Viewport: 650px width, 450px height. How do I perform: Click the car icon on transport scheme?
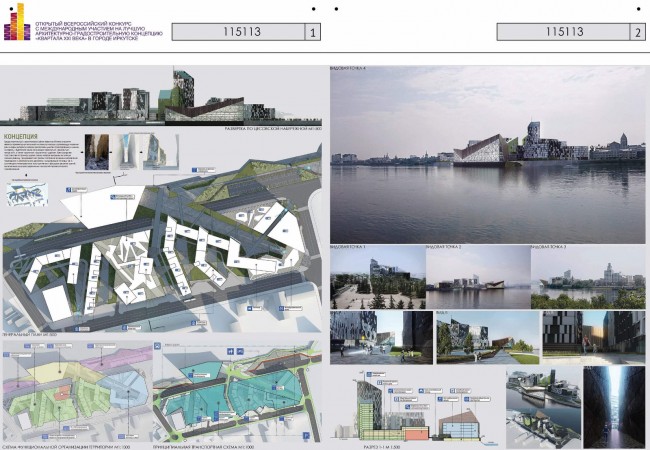pos(240,352)
